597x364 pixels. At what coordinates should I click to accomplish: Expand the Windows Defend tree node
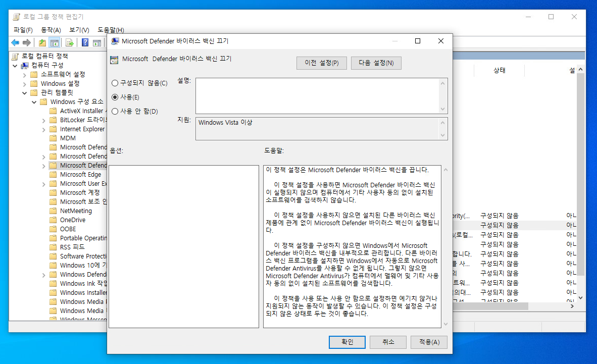(43, 275)
